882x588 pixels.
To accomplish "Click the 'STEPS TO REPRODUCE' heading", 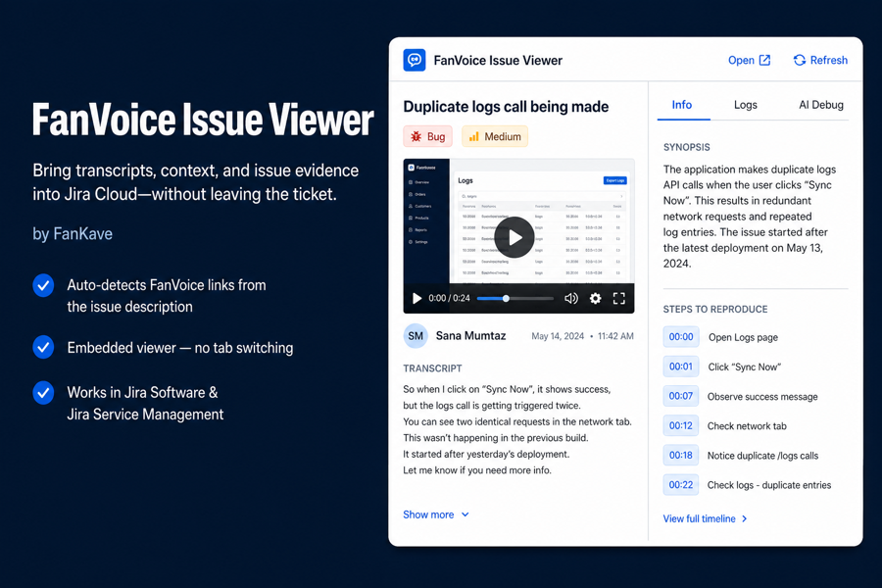I will coord(715,309).
